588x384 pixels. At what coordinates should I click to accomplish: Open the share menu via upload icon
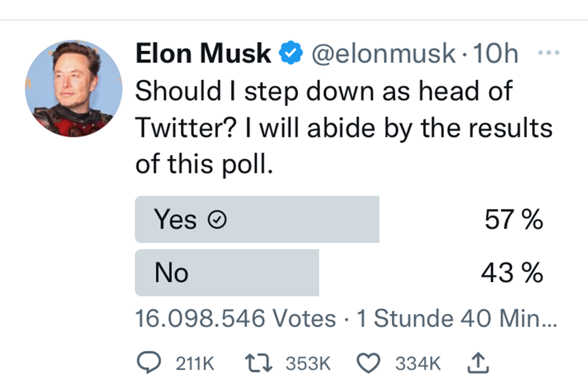pos(478,362)
